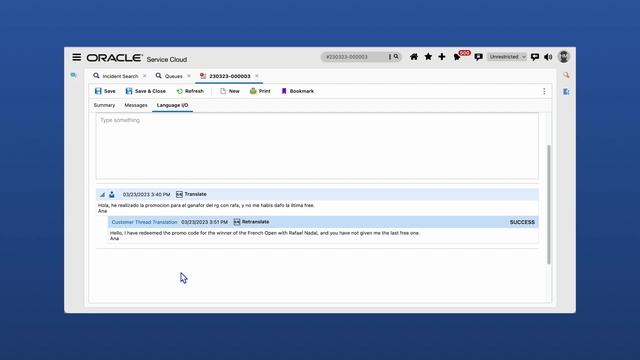This screenshot has width=640, height=360.
Task: Open the user avatar profile menu
Action: tap(564, 57)
